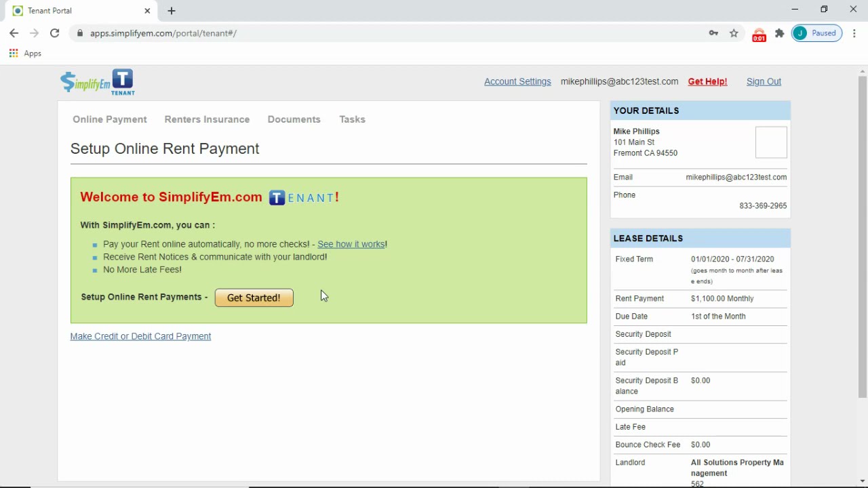Click All Solutions Property Management landlord name

(x=737, y=468)
